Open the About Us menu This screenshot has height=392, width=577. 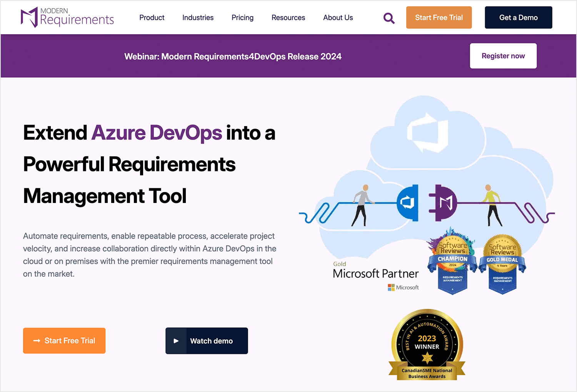pyautogui.click(x=338, y=18)
